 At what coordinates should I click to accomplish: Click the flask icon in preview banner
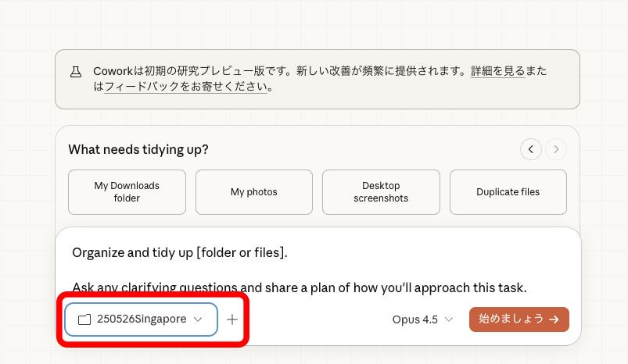76,71
